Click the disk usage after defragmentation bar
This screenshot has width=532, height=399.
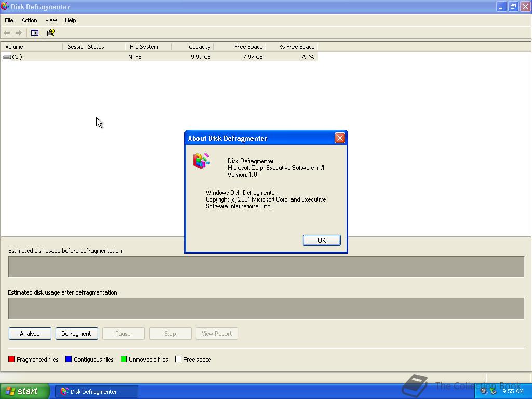click(266, 309)
